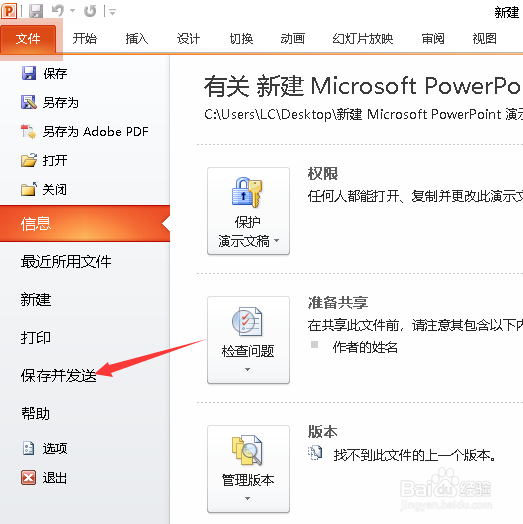Viewport: 523px width, 524px height.
Task: Click the Save icon in quick access toolbar
Action: point(36,11)
